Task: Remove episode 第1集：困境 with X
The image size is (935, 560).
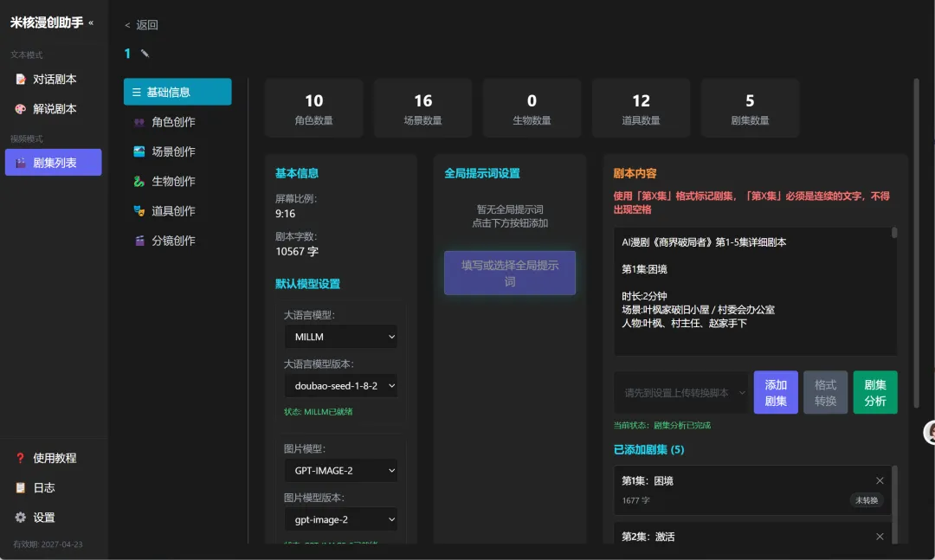Action: click(880, 480)
